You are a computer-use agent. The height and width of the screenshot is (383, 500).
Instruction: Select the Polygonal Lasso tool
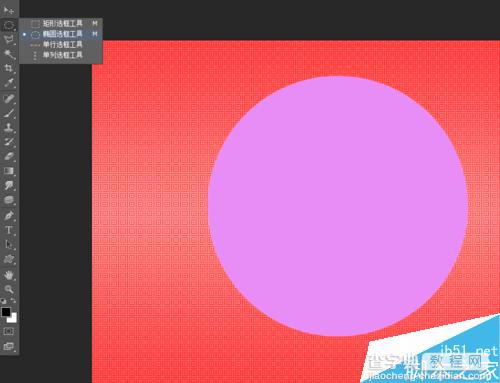click(9, 40)
